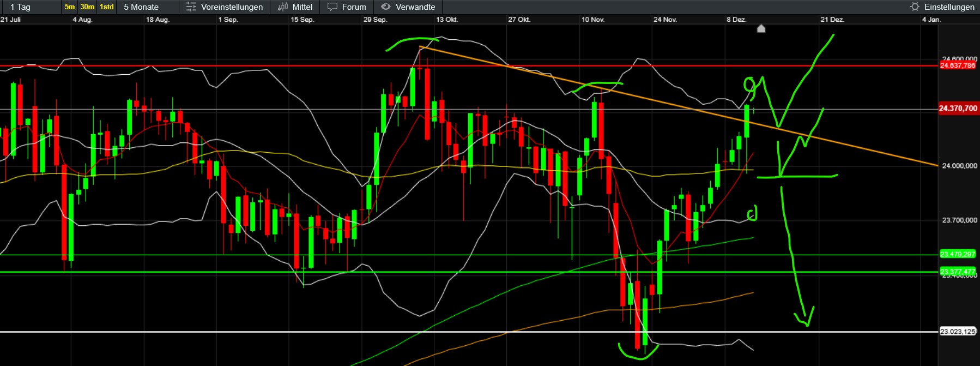The height and width of the screenshot is (366, 980).
Task: Click the current price label 24.370,700
Action: click(958, 109)
